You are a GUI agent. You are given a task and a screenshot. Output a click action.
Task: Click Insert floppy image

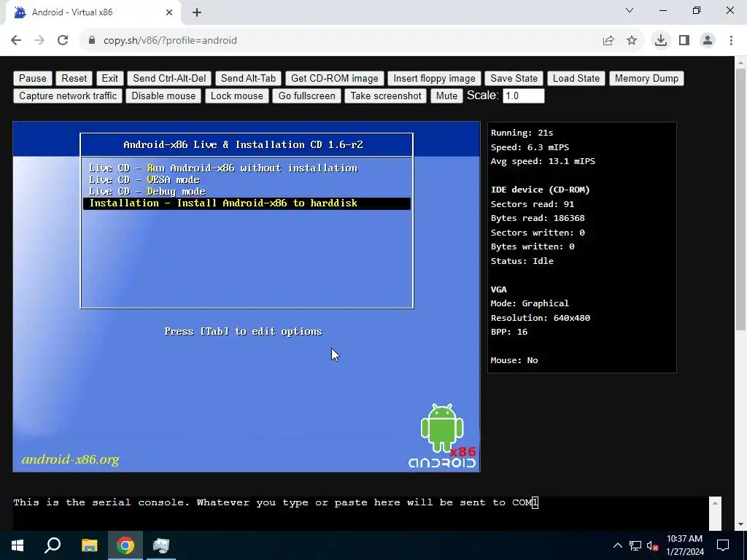pos(434,78)
